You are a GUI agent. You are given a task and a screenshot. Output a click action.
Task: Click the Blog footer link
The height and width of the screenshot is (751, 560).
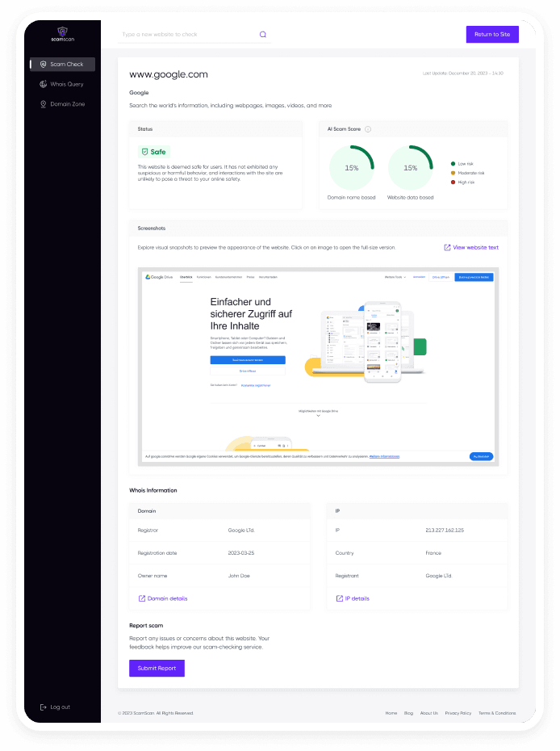point(408,713)
